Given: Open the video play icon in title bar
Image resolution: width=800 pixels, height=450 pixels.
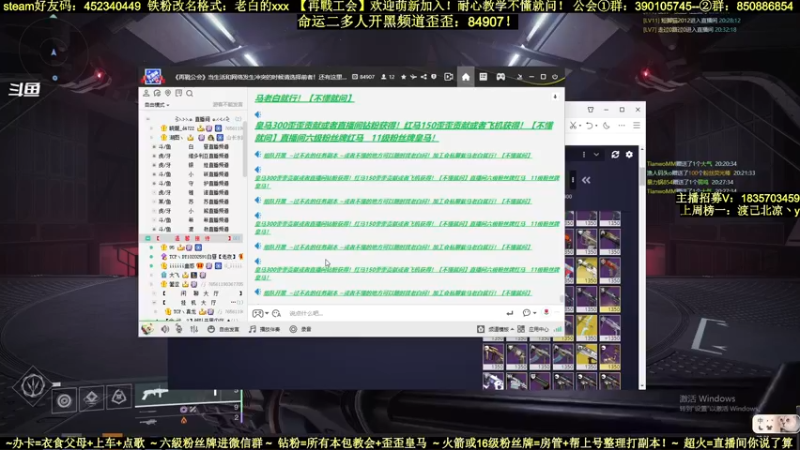Looking at the screenshot, I should (x=448, y=77).
